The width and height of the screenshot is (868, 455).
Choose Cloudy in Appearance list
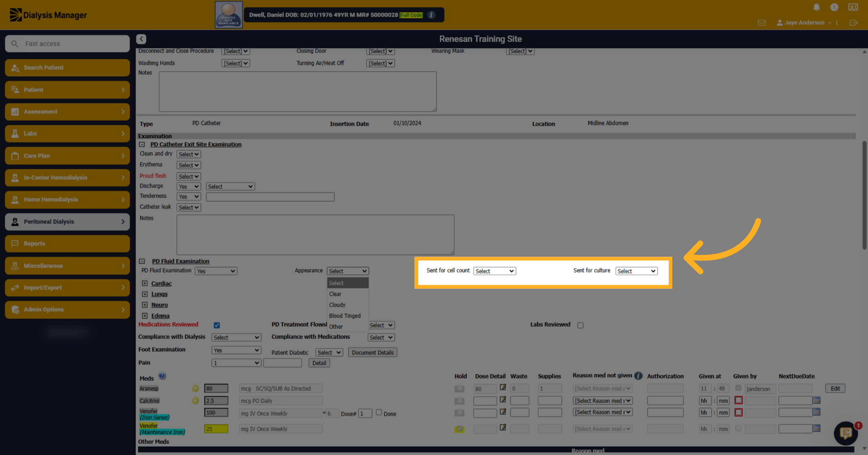pyautogui.click(x=348, y=305)
